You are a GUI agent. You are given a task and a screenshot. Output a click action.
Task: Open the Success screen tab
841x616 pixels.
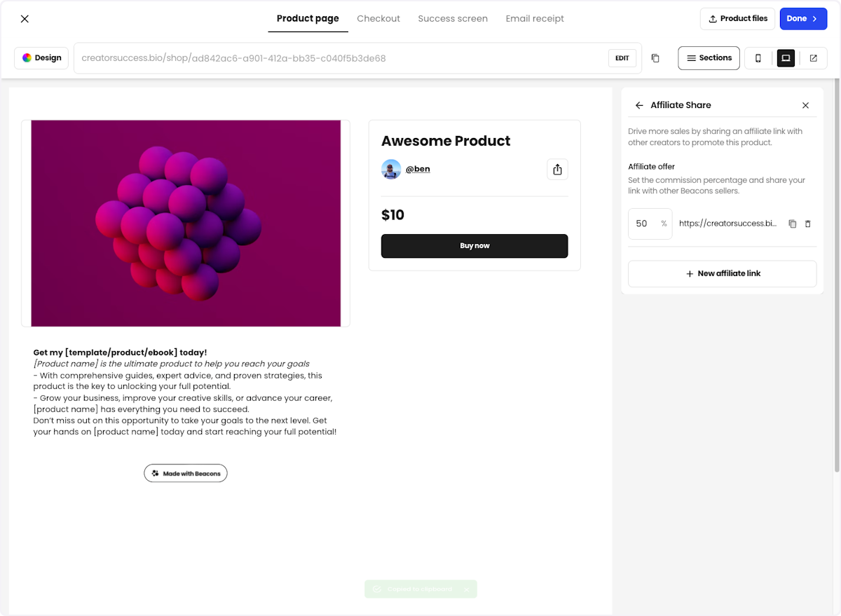click(x=453, y=19)
